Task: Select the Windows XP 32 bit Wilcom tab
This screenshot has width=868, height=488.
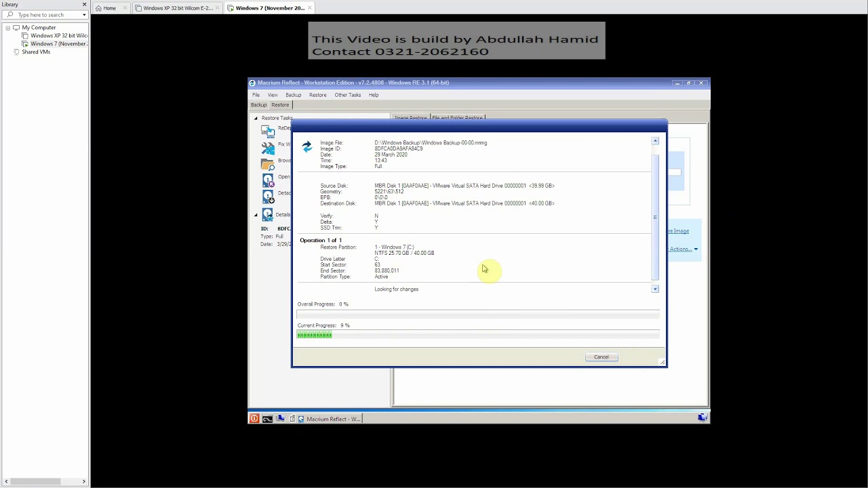Action: pyautogui.click(x=178, y=8)
